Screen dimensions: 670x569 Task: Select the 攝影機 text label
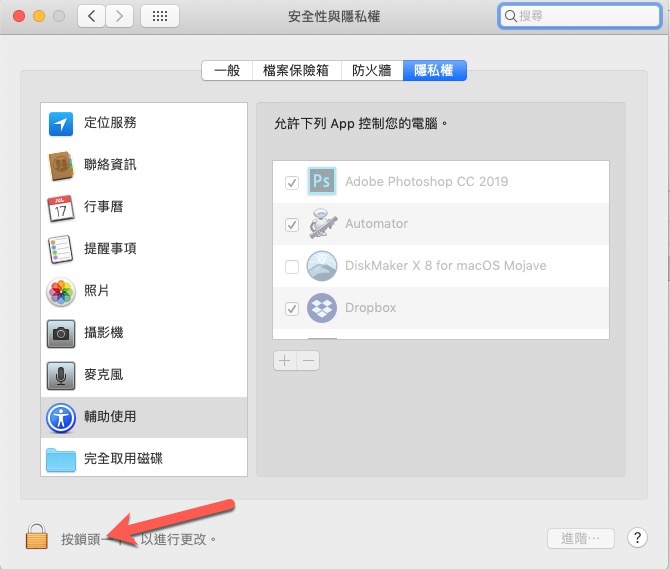point(104,332)
